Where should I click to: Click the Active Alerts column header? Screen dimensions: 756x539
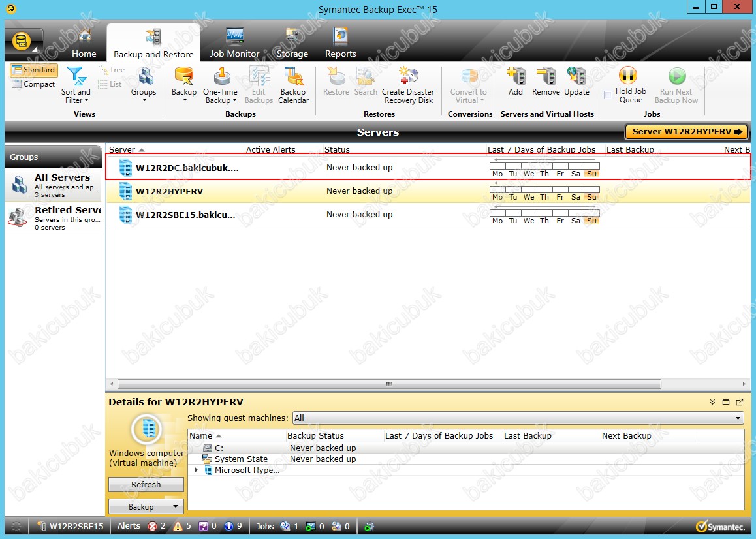pos(283,150)
